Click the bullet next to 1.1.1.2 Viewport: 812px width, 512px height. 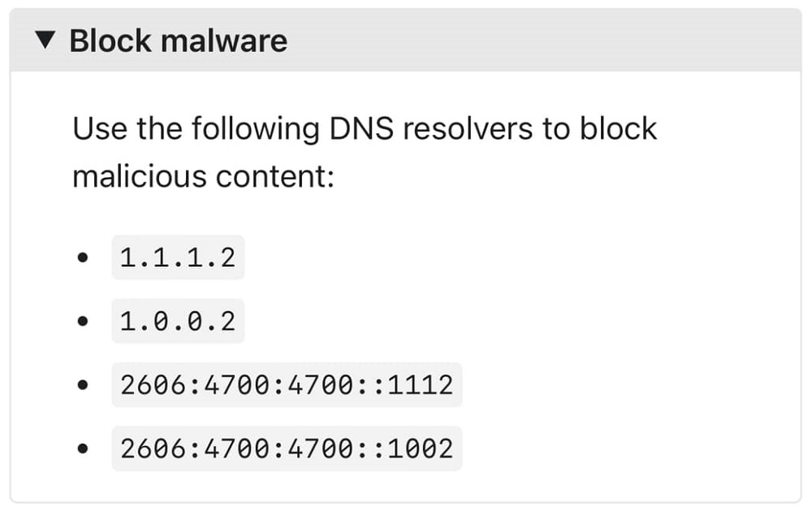tap(82, 257)
